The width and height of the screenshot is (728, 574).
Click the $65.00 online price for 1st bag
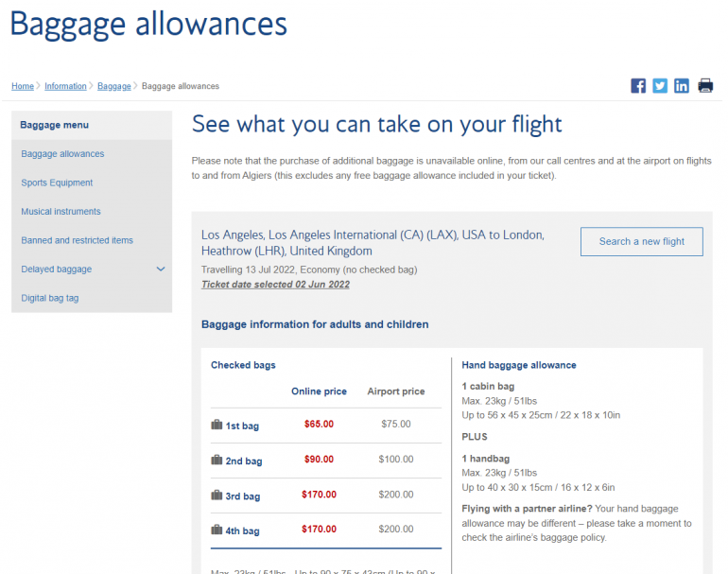pyautogui.click(x=319, y=425)
